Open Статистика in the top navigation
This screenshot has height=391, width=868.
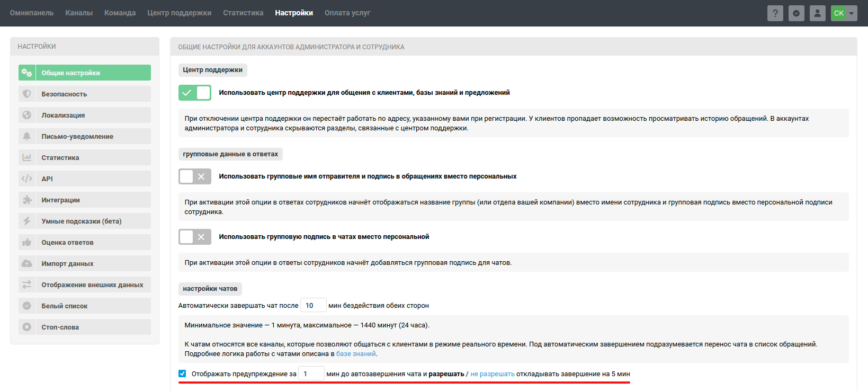[x=243, y=13]
